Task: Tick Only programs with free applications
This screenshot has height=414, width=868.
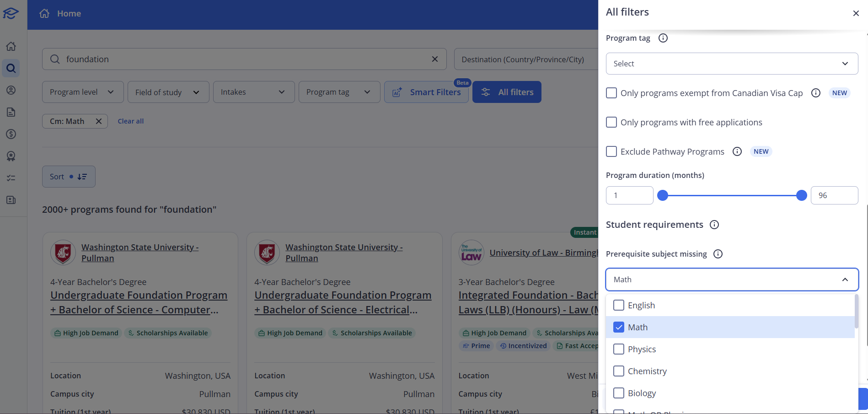Action: (x=611, y=122)
